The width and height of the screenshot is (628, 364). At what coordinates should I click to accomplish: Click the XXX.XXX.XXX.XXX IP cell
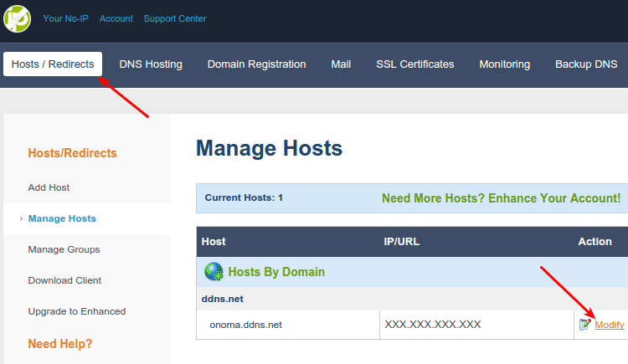tap(476, 325)
